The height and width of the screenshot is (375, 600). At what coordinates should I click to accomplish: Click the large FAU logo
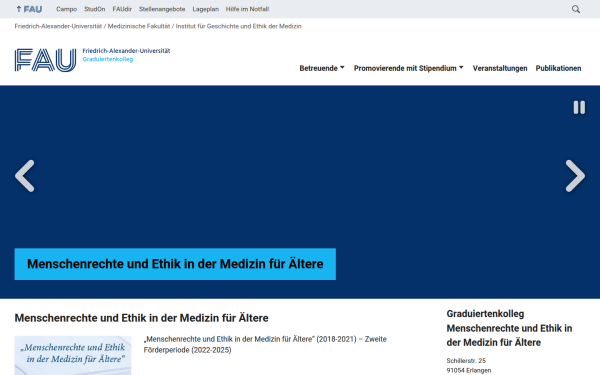coord(45,60)
